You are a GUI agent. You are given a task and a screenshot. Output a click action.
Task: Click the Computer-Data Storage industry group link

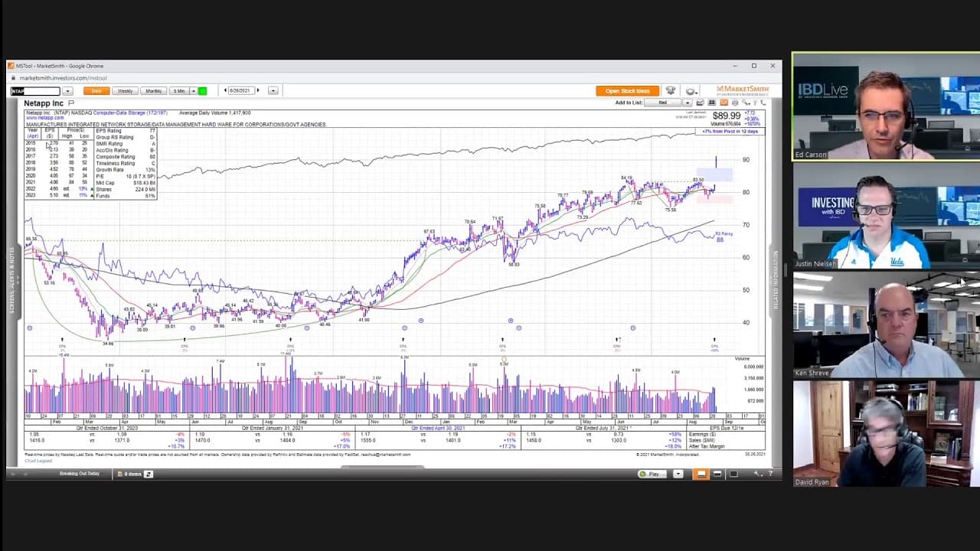(x=130, y=112)
